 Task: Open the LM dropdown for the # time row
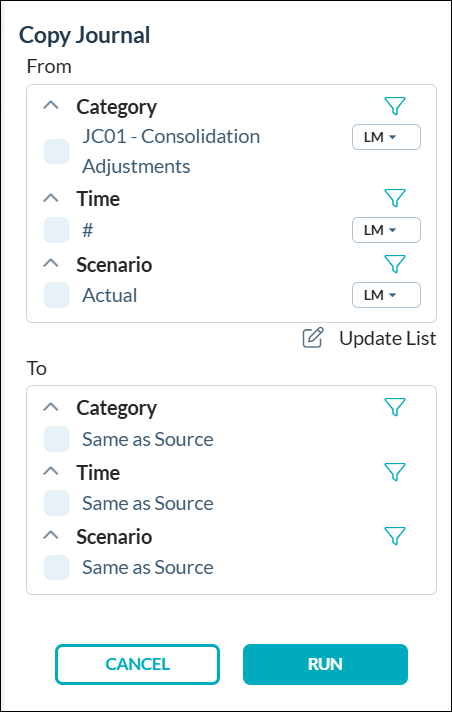coord(387,230)
